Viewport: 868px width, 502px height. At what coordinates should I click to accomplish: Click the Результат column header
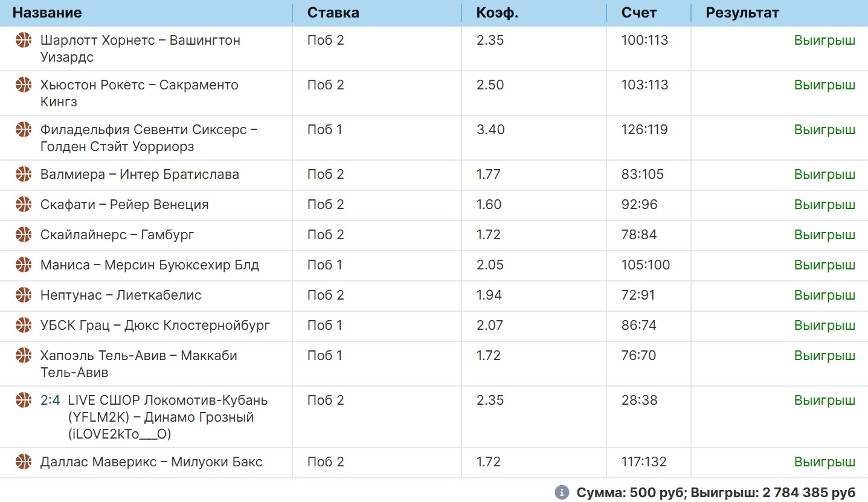(x=742, y=13)
